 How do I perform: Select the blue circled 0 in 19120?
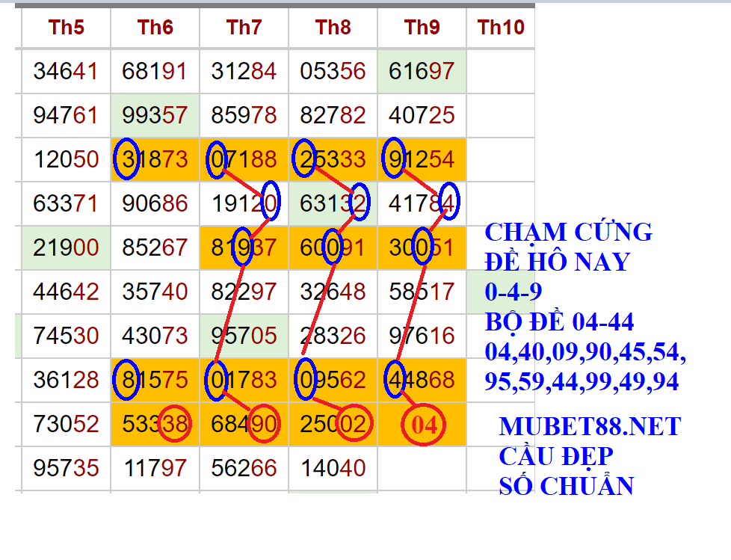click(x=271, y=202)
